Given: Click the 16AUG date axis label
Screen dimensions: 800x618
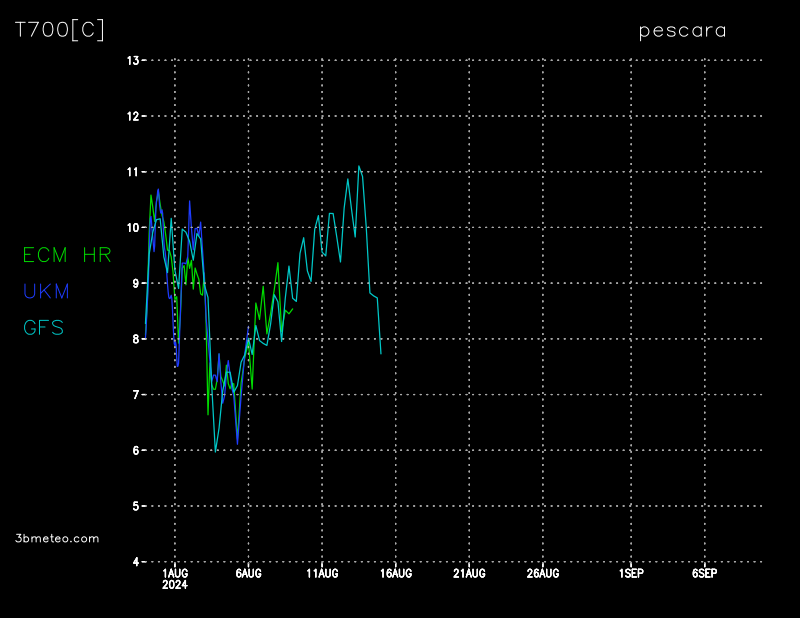Looking at the screenshot, I should 396,574.
